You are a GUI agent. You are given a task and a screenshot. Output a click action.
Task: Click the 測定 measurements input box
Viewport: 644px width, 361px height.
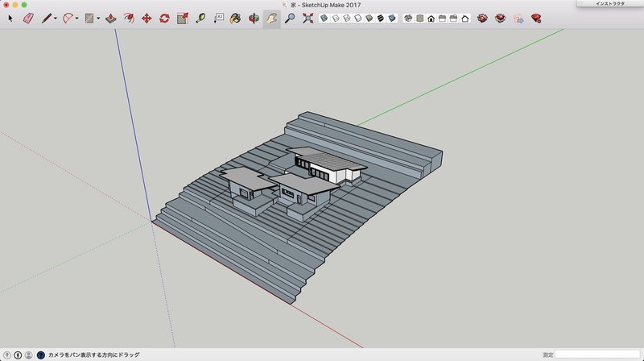597,355
